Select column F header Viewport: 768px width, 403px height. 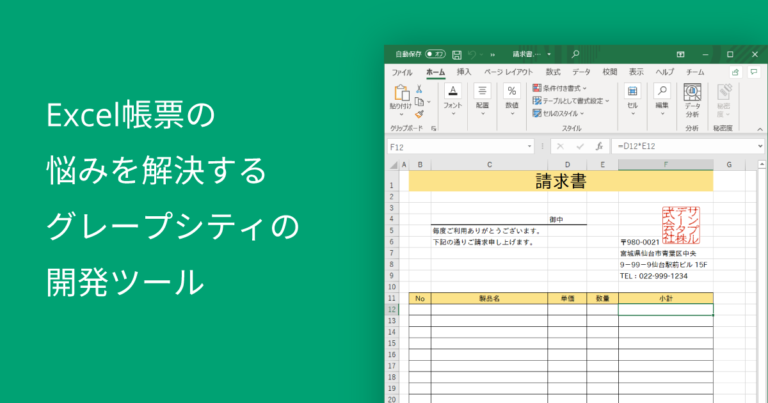(x=666, y=165)
